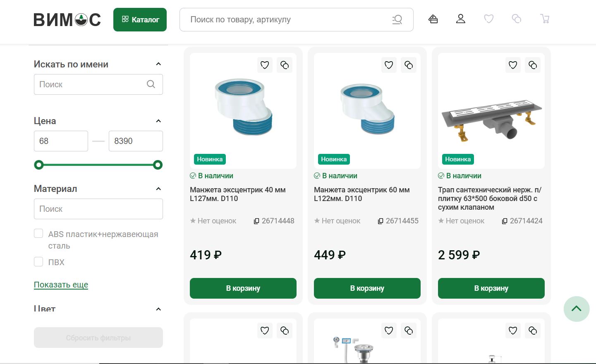Viewport: 596px width, 364px height.
Task: Add Трап сантехнический to comparison
Action: [x=533, y=65]
